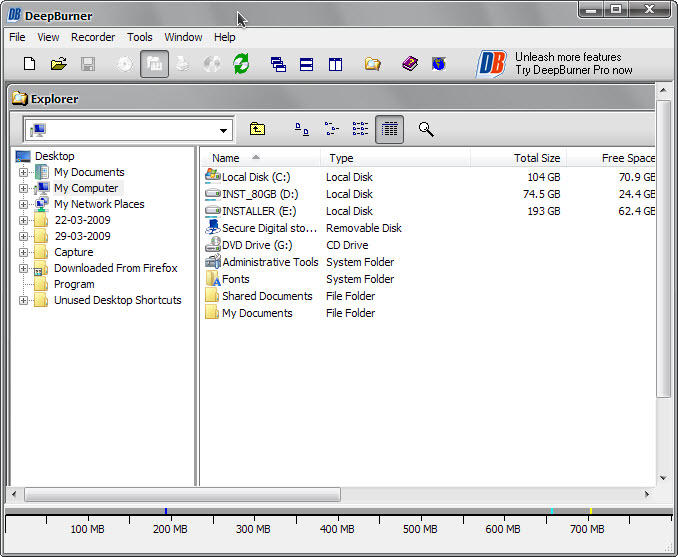
Task: Expand Unused Desktop Shortcuts folder node
Action: (23, 301)
